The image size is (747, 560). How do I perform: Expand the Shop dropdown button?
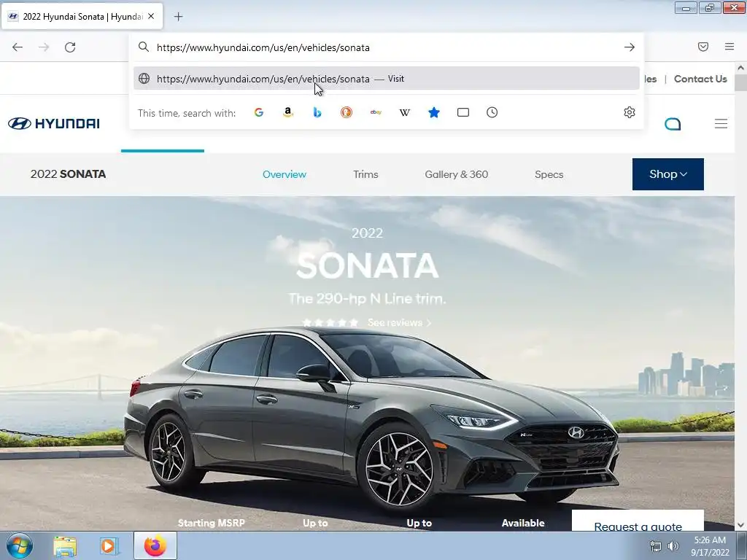(x=668, y=174)
